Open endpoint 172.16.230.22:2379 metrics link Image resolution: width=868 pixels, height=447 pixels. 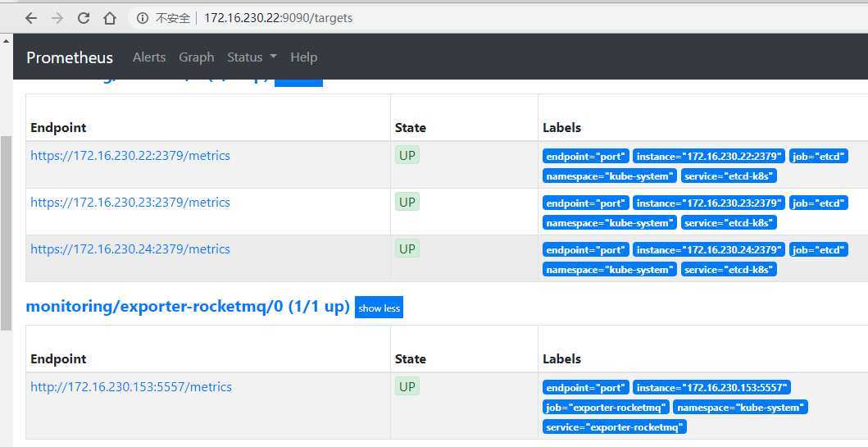click(x=130, y=156)
